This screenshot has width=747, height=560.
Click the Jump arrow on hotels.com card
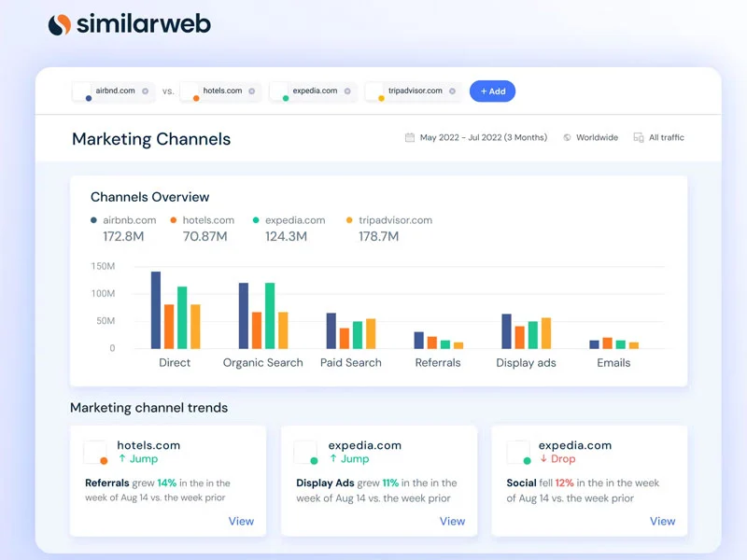click(x=122, y=458)
